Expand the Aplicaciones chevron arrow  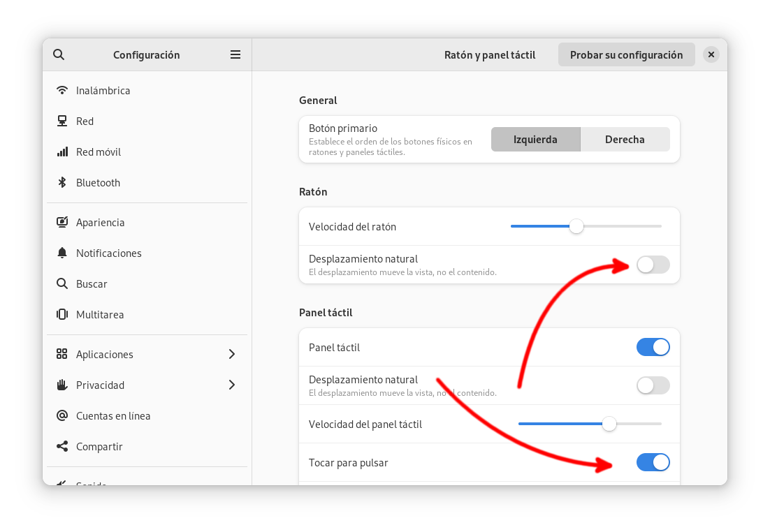point(232,355)
